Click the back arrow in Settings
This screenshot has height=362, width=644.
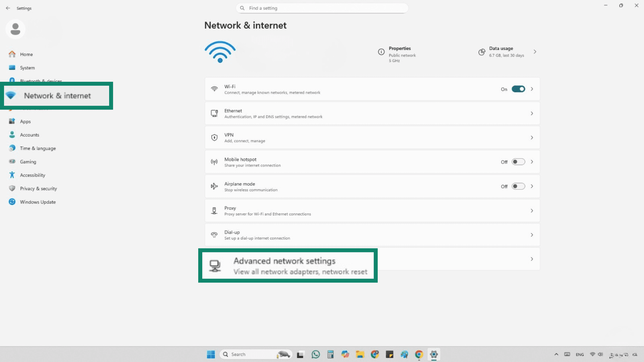tap(8, 8)
